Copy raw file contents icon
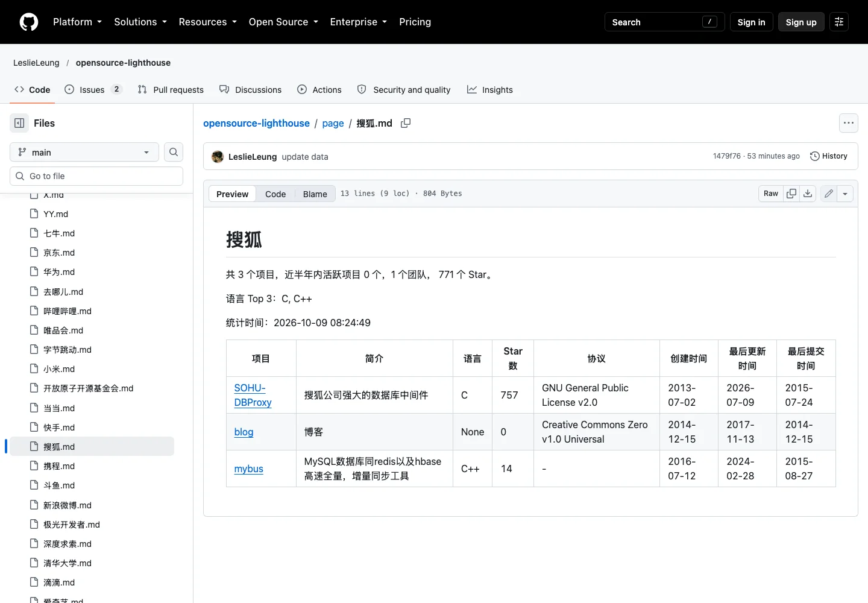Viewport: 868px width, 603px height. click(x=791, y=194)
